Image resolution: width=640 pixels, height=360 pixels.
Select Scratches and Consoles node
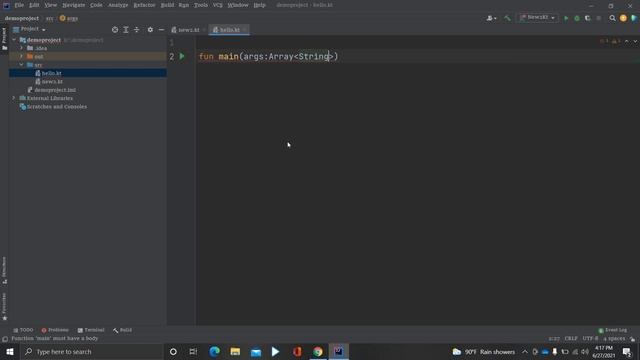click(57, 107)
